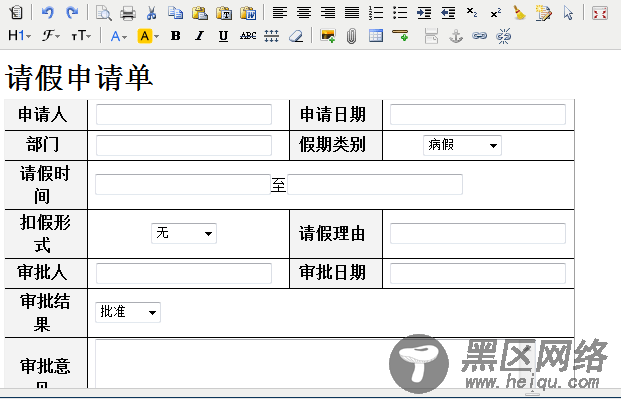This screenshot has height=399, width=621.
Task: Click the 审批人 input field
Action: point(184,273)
